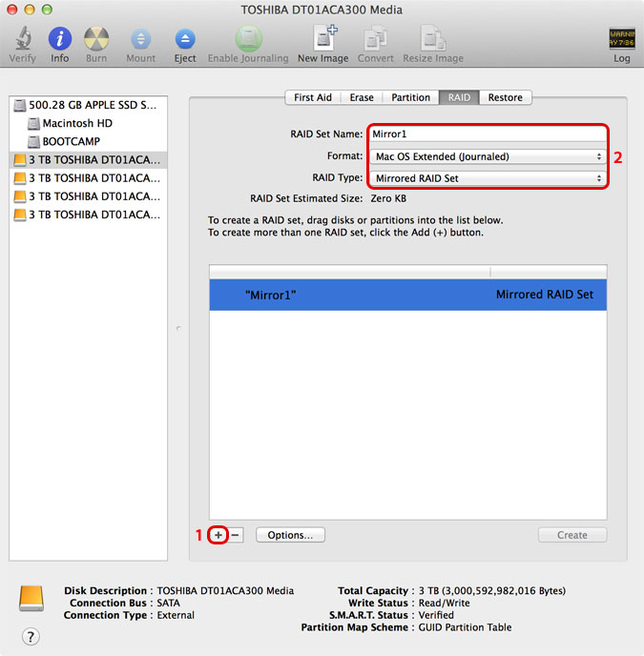
Task: Add a new RAID set with plus button
Action: 218,535
